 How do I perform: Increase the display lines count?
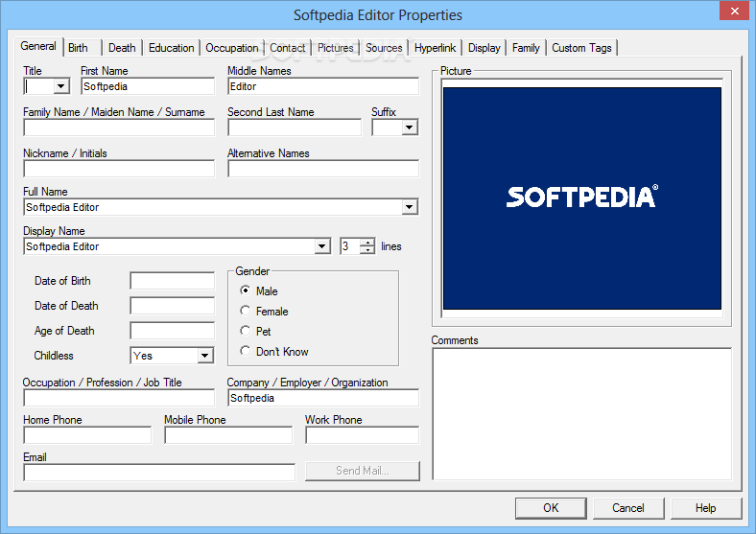(x=367, y=243)
